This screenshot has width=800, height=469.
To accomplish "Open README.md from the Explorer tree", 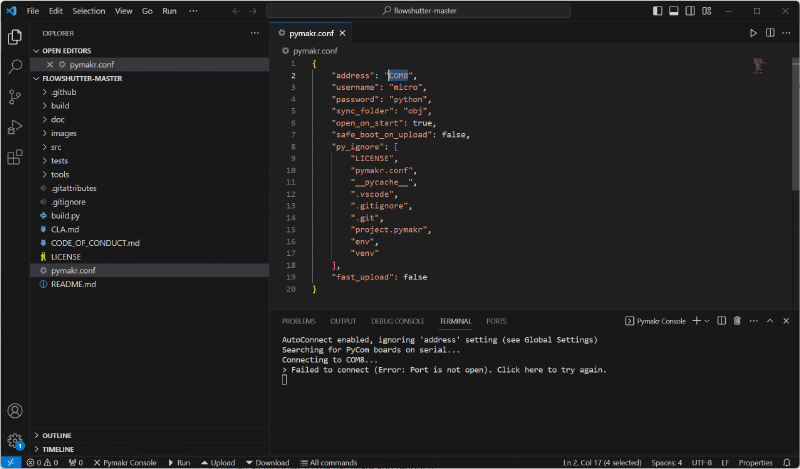I will point(73,284).
